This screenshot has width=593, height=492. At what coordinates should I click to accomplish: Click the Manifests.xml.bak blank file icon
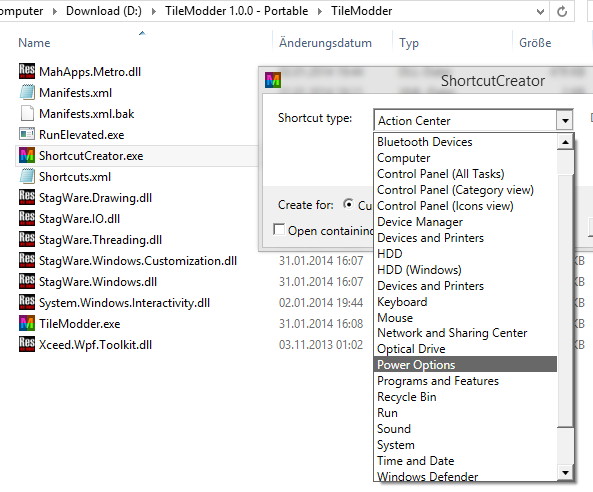[27, 113]
